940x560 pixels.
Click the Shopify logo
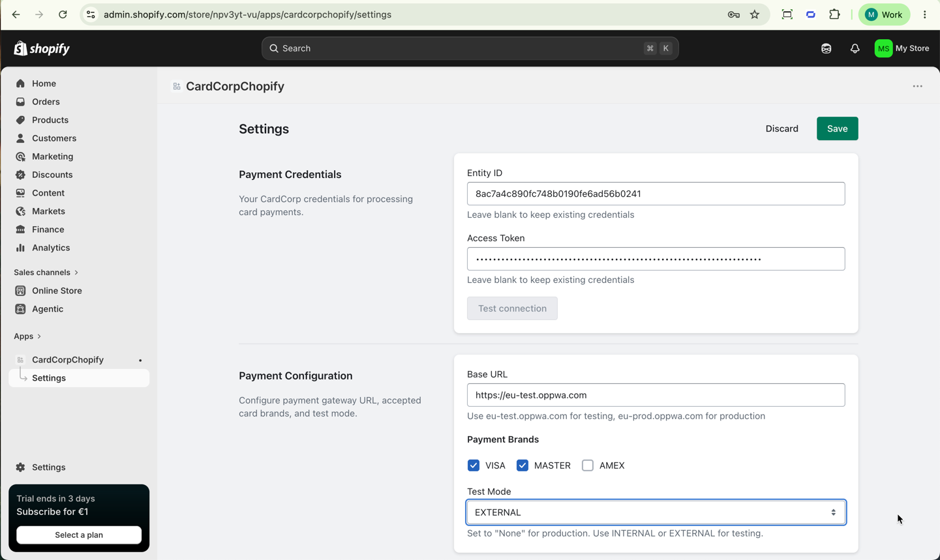42,48
